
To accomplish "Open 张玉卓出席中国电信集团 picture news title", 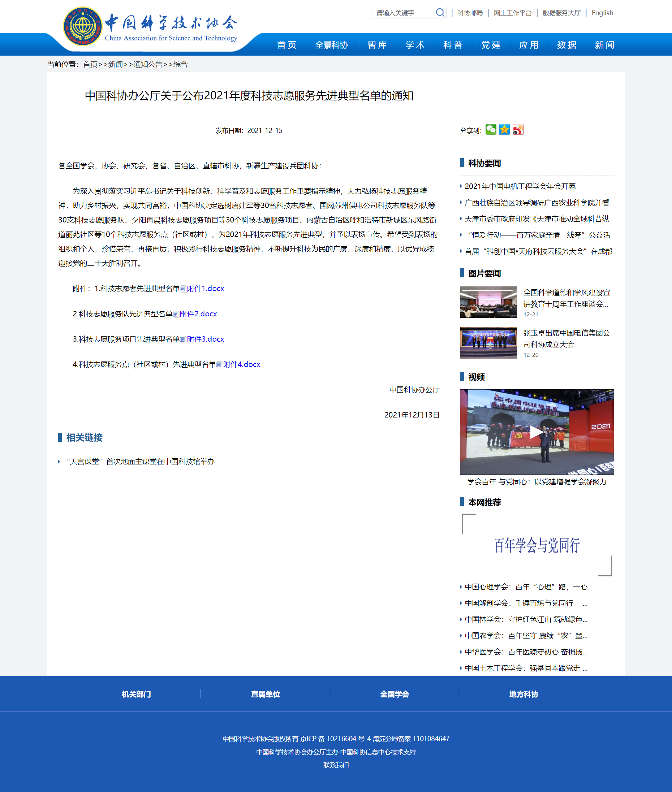I will pyautogui.click(x=567, y=338).
